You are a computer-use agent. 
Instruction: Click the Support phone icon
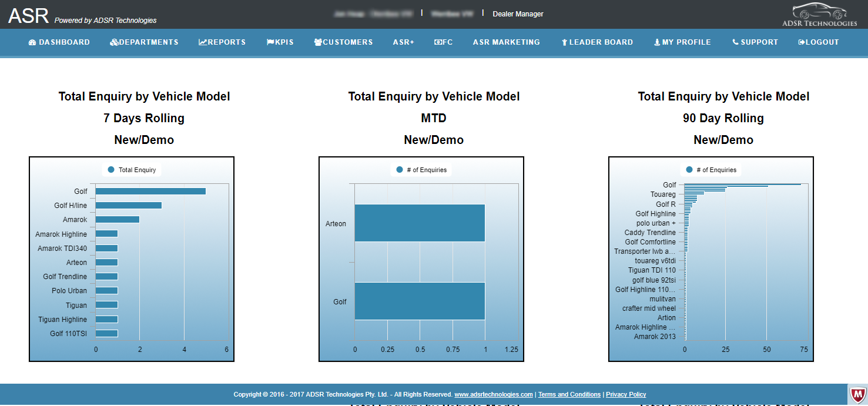pyautogui.click(x=735, y=42)
